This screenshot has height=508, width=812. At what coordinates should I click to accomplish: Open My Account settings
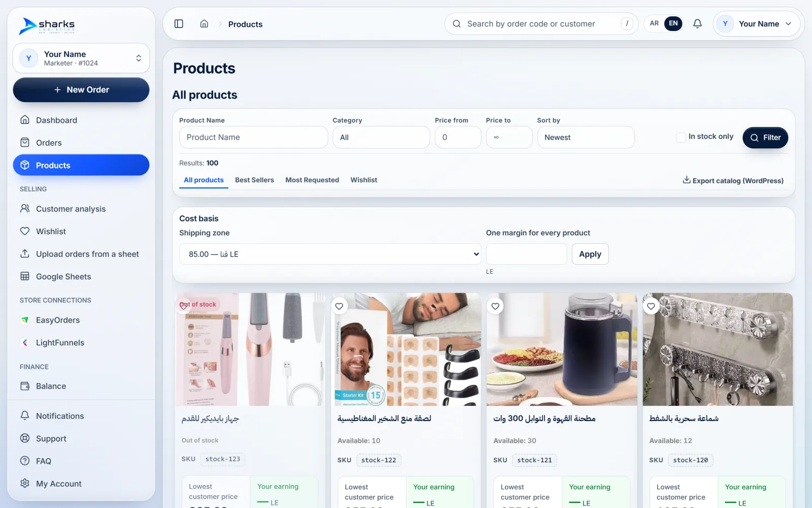(81, 484)
